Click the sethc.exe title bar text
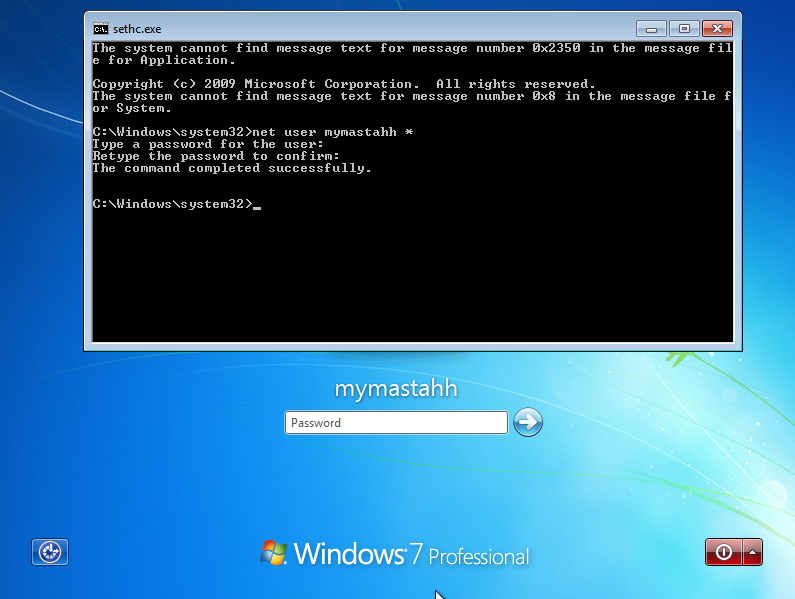The image size is (795, 599). point(137,29)
